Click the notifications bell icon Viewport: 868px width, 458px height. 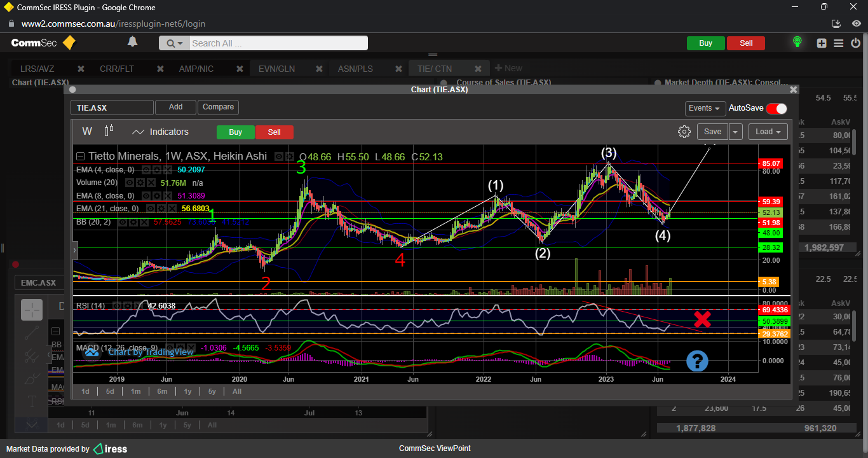click(132, 42)
